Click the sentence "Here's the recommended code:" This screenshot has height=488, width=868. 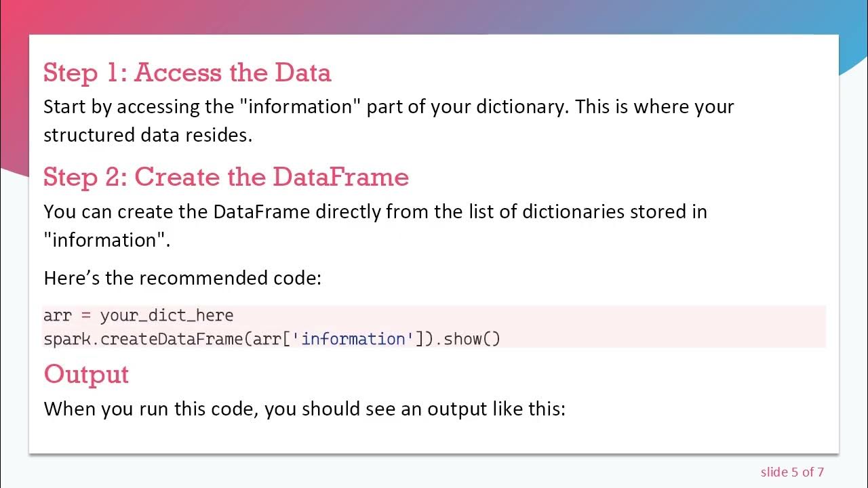pos(182,278)
